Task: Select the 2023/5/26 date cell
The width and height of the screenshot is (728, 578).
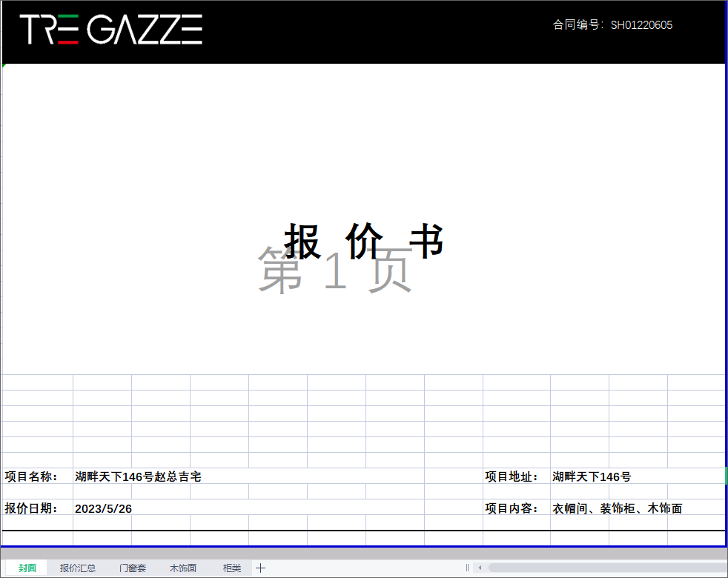Action: tap(248, 508)
